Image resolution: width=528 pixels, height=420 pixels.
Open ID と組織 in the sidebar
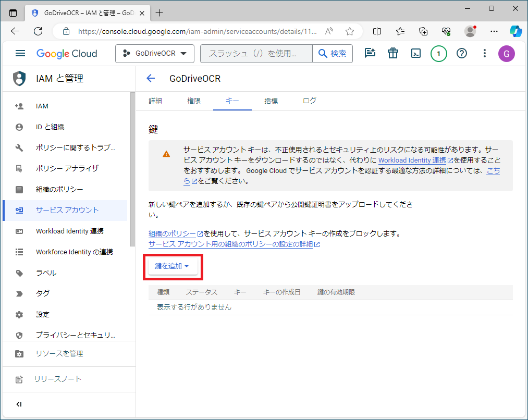(x=65, y=127)
